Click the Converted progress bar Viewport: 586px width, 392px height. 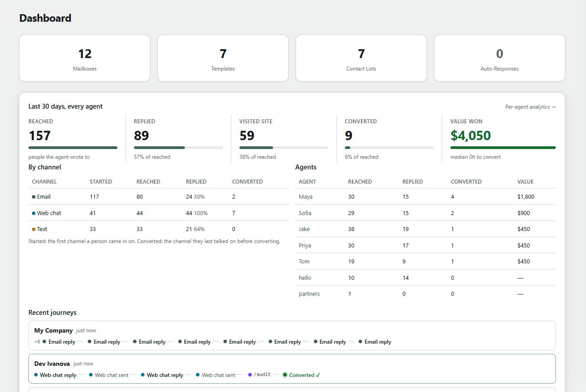[x=389, y=148]
